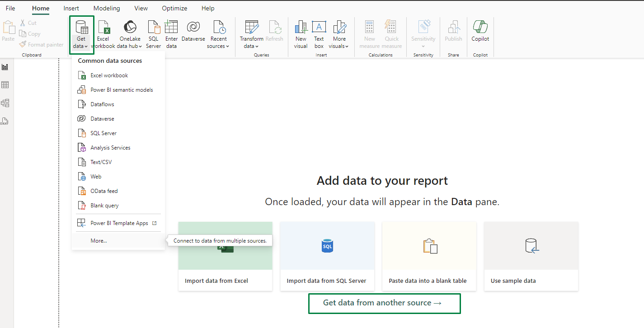Choose Analysis Services menu item
Viewport: 644px width, 328px height.
click(118, 148)
